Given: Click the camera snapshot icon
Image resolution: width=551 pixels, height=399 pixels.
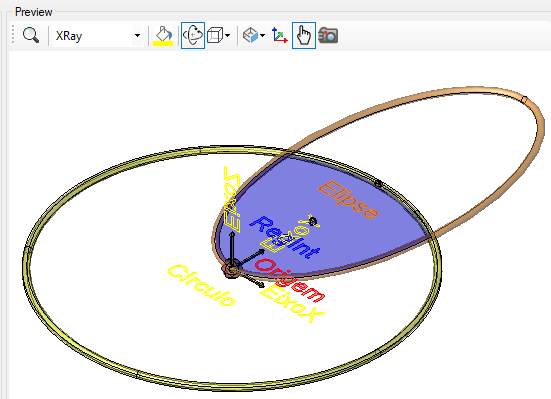Looking at the screenshot, I should 328,36.
